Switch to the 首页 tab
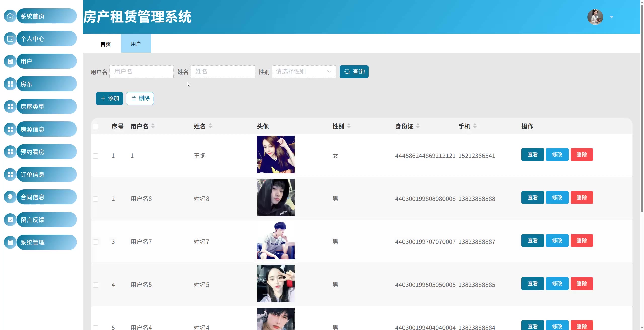The image size is (644, 330). [105, 44]
